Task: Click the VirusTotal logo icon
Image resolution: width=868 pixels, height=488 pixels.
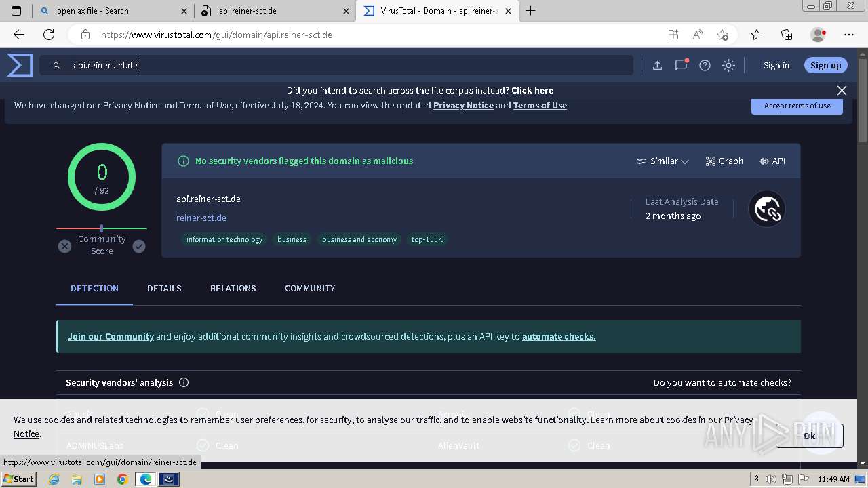Action: [20, 65]
